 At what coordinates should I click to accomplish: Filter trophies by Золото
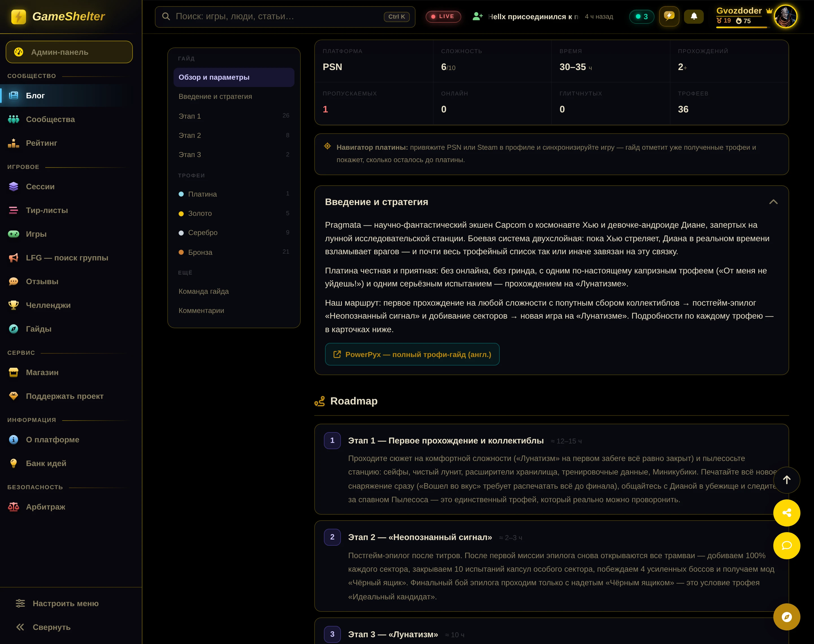[234, 214]
